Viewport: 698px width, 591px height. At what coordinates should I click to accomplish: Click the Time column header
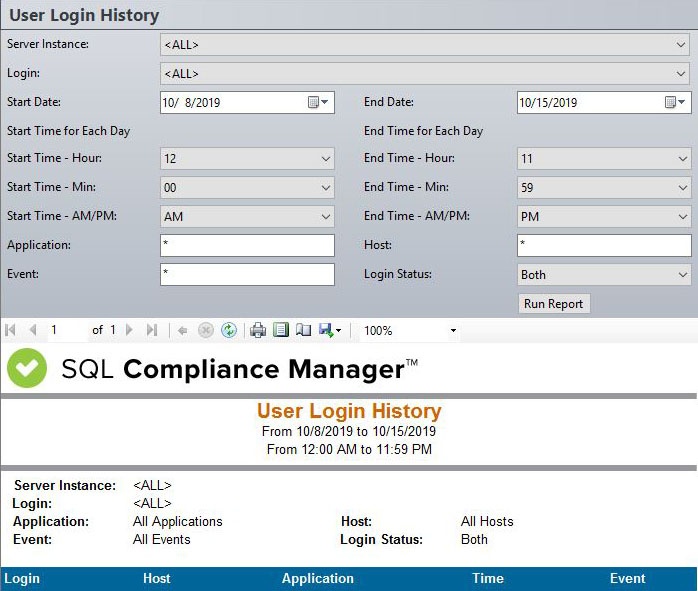(x=487, y=579)
